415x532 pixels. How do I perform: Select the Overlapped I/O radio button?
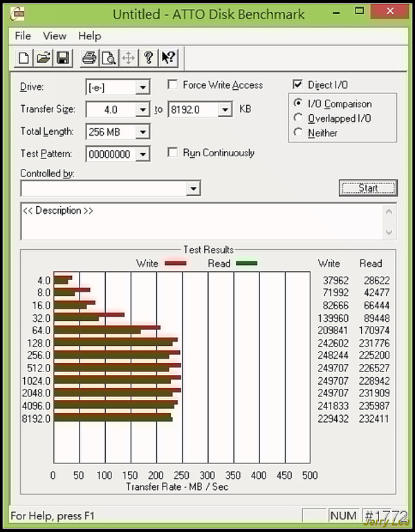pos(299,118)
